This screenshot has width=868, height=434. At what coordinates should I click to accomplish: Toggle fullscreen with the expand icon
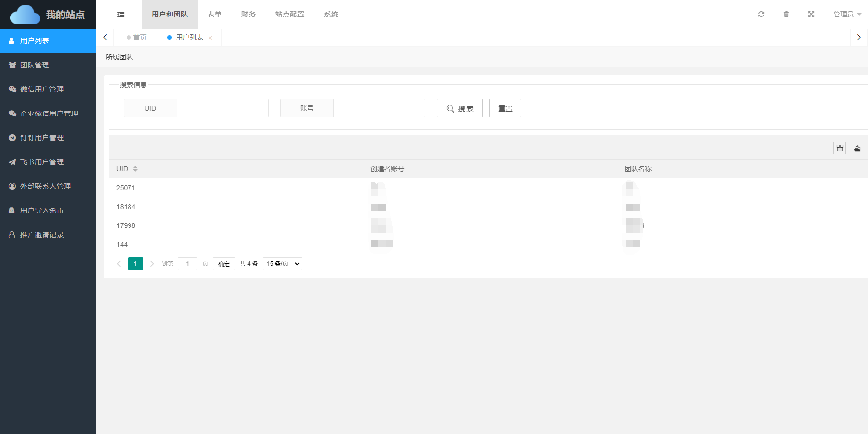tap(811, 14)
